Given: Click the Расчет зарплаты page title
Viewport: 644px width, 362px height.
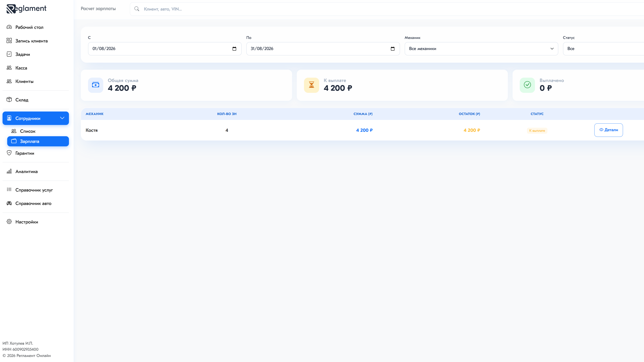Looking at the screenshot, I should point(98,9).
